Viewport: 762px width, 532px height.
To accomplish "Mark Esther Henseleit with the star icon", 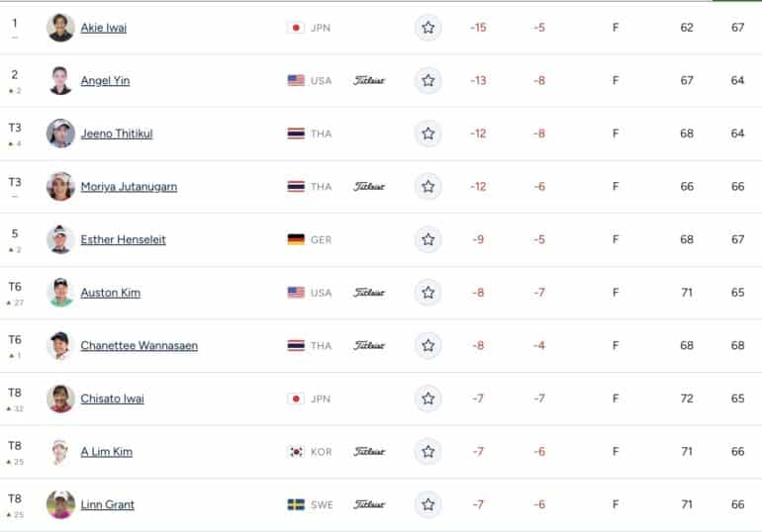I will 429,239.
